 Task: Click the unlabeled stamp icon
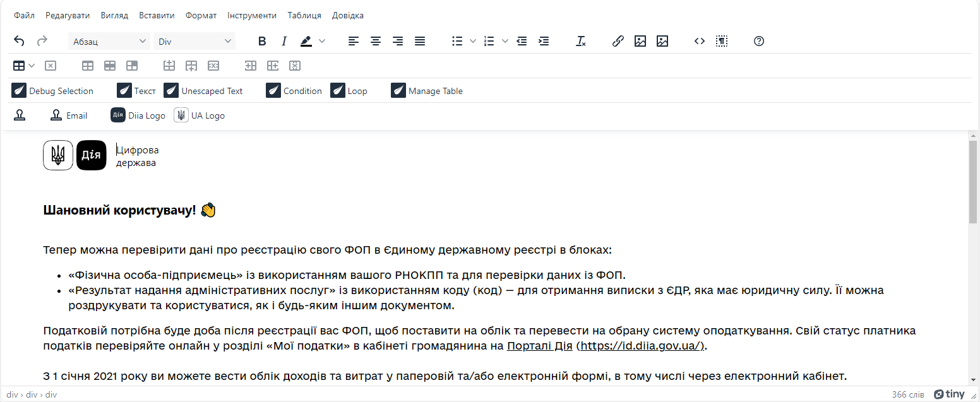(x=20, y=115)
